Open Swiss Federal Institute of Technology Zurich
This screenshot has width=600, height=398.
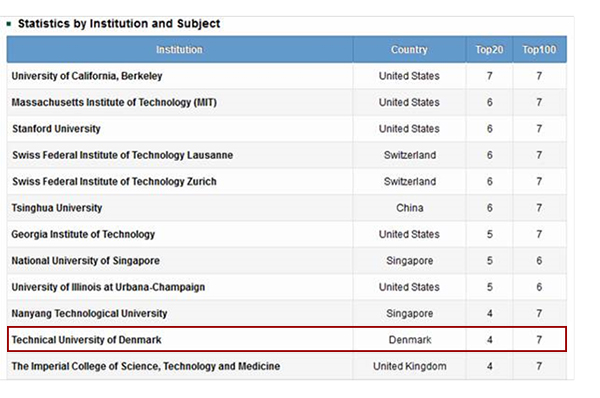pos(114,182)
